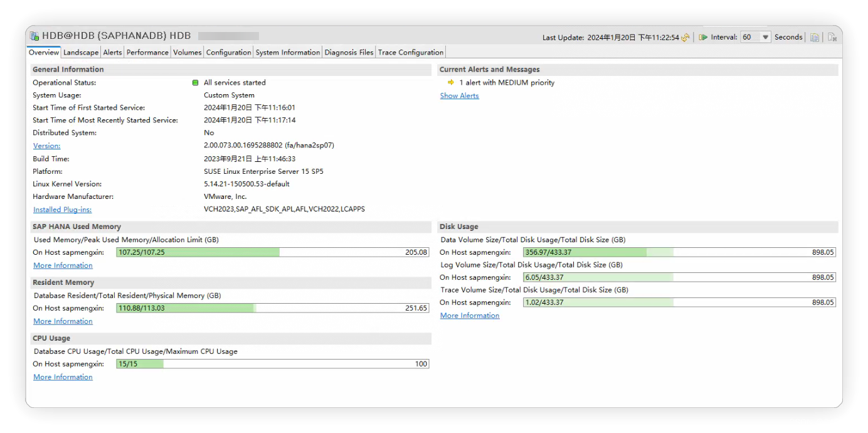Click the document-with-X icon at the far right
The height and width of the screenshot is (433, 868).
pyautogui.click(x=832, y=38)
